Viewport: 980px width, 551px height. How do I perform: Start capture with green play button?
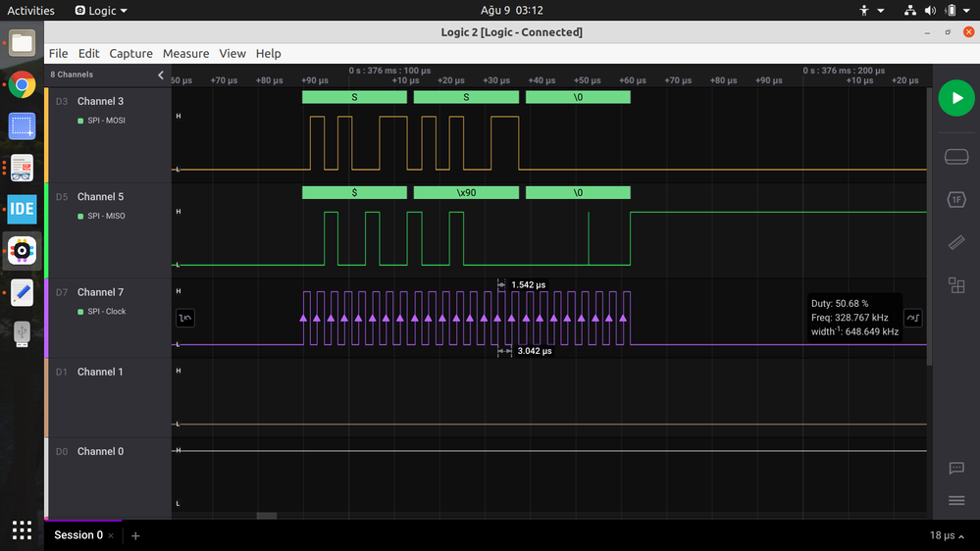coord(956,98)
